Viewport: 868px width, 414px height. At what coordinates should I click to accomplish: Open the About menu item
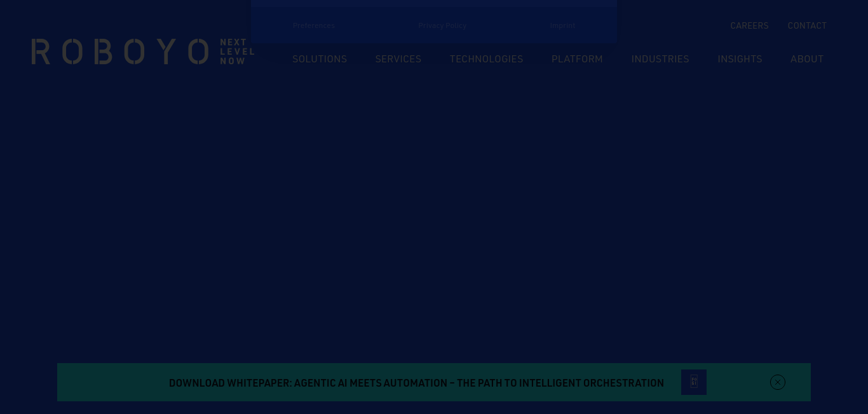click(x=806, y=59)
